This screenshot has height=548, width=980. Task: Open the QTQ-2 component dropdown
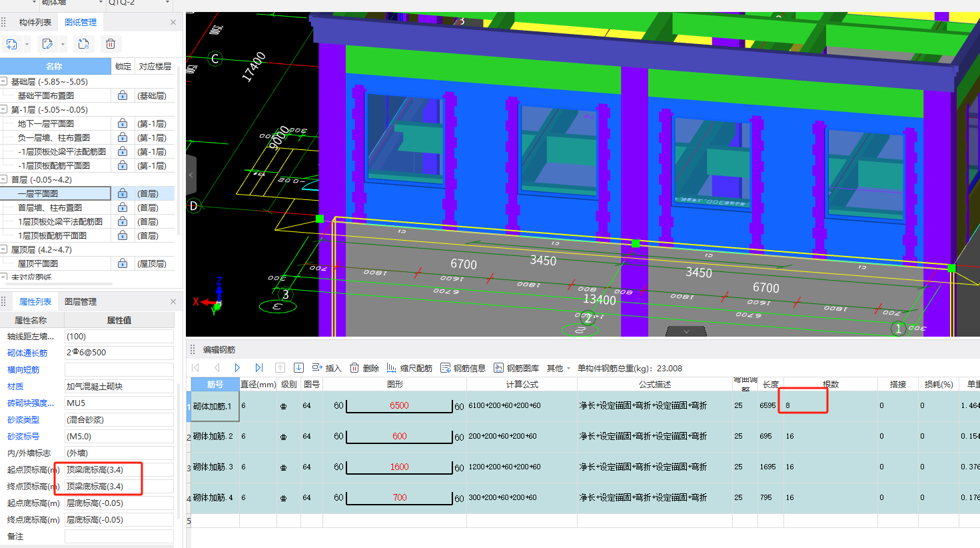(167, 3)
